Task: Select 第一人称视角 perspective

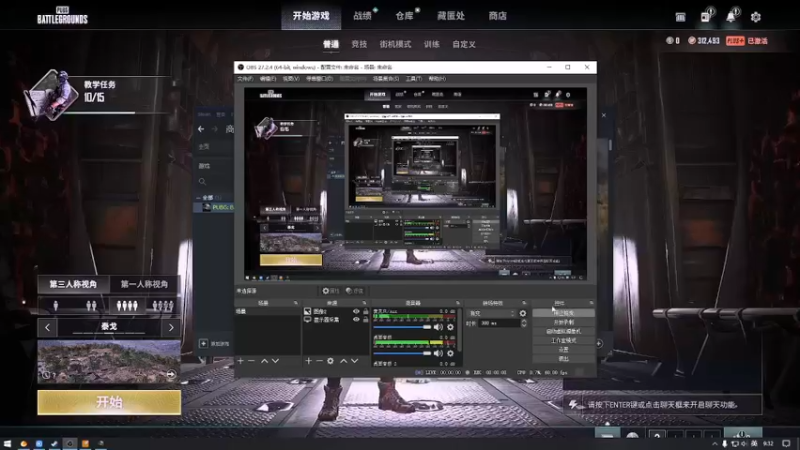Action: click(x=144, y=284)
